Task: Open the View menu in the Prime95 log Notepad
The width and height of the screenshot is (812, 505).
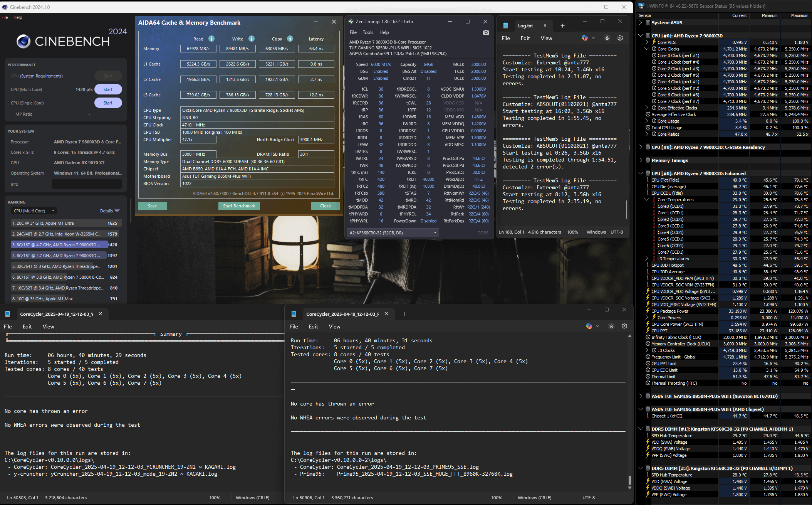Action: click(x=334, y=327)
